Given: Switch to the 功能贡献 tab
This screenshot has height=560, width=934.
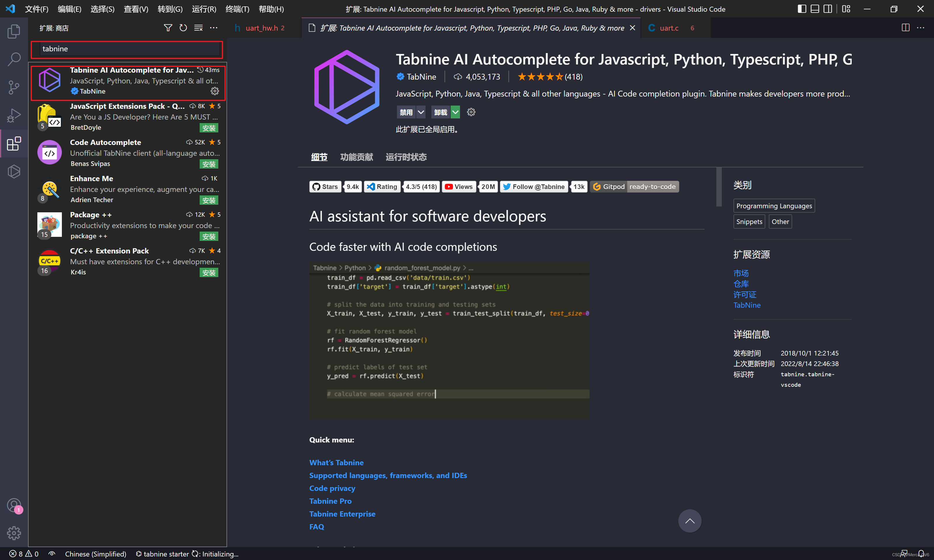Looking at the screenshot, I should 356,157.
